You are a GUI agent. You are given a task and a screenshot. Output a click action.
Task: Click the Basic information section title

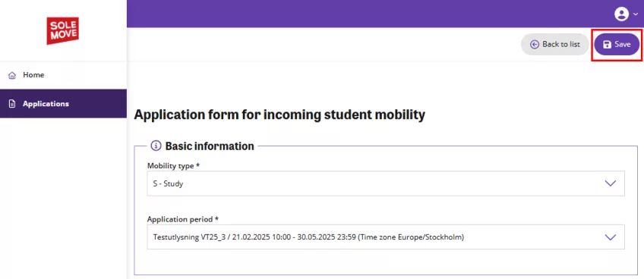click(x=210, y=146)
